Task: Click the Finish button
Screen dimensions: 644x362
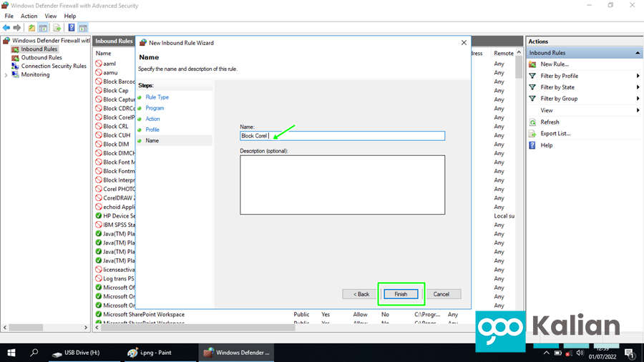Action: [x=401, y=294]
